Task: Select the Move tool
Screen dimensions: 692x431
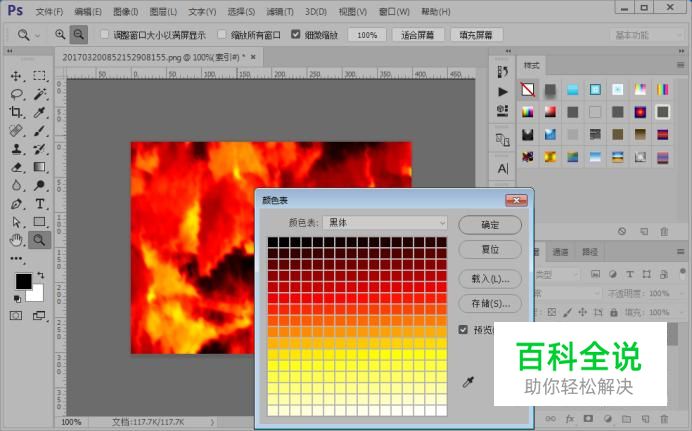Action: 16,76
